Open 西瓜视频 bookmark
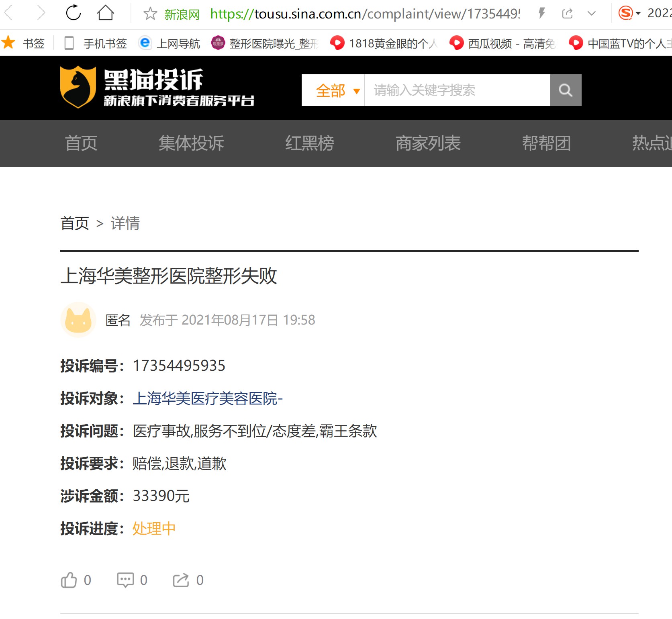The width and height of the screenshot is (672, 619). (503, 43)
